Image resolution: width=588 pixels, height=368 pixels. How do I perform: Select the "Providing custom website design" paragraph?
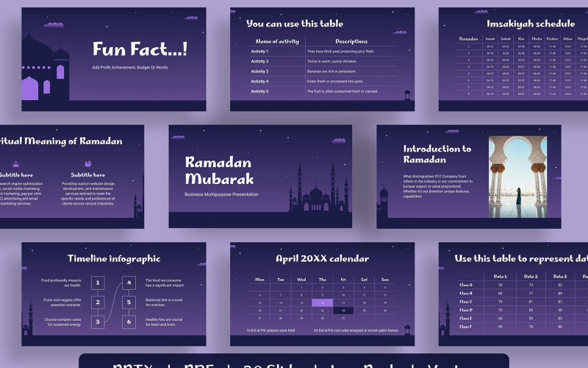click(x=88, y=194)
